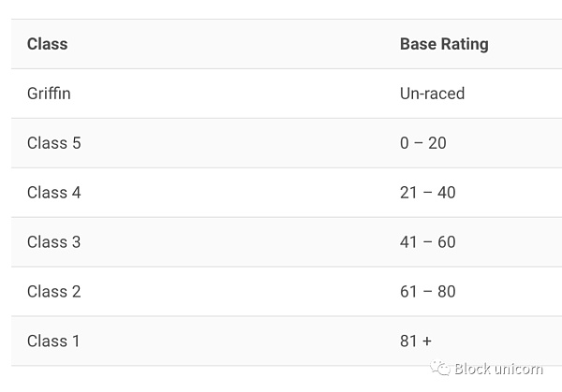
Task: Select the 'Un-raced' rating cell
Action: pos(432,94)
